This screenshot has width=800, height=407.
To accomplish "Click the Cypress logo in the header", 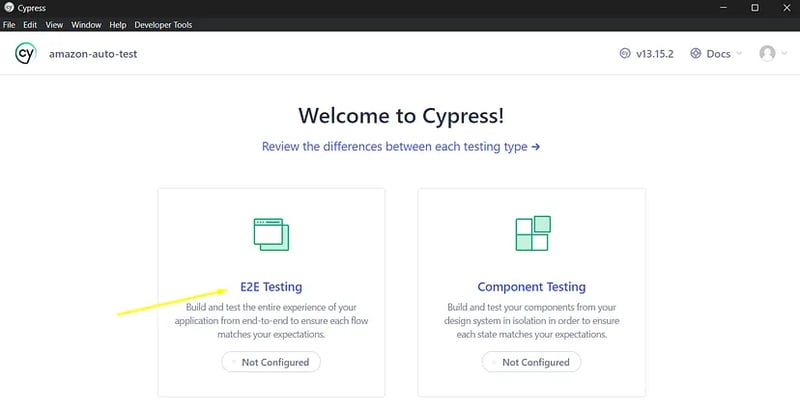I will [26, 54].
